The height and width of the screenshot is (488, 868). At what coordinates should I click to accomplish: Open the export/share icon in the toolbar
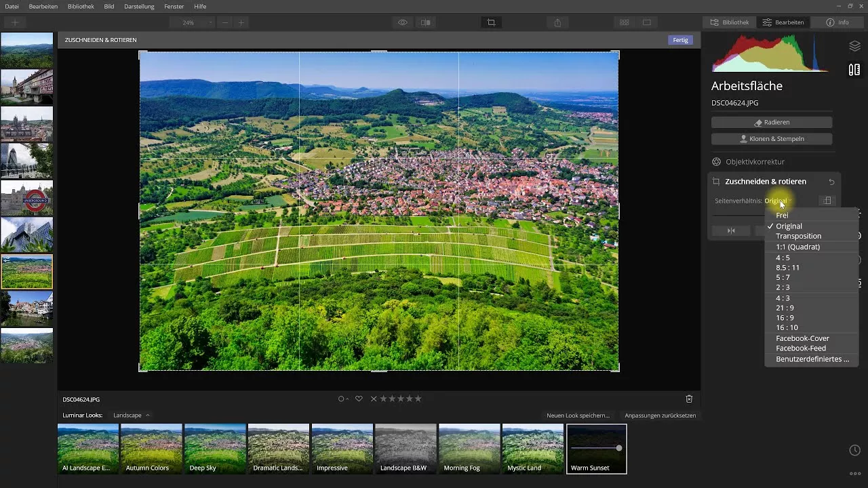[557, 22]
